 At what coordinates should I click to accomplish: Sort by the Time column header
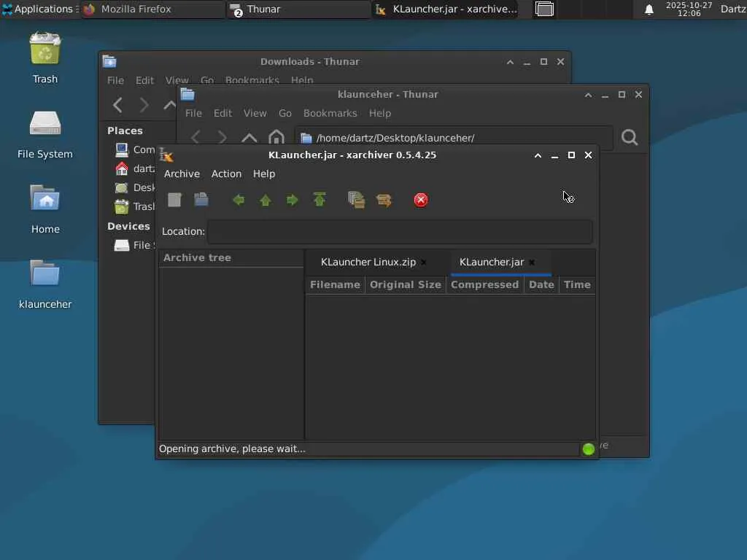[x=577, y=285]
